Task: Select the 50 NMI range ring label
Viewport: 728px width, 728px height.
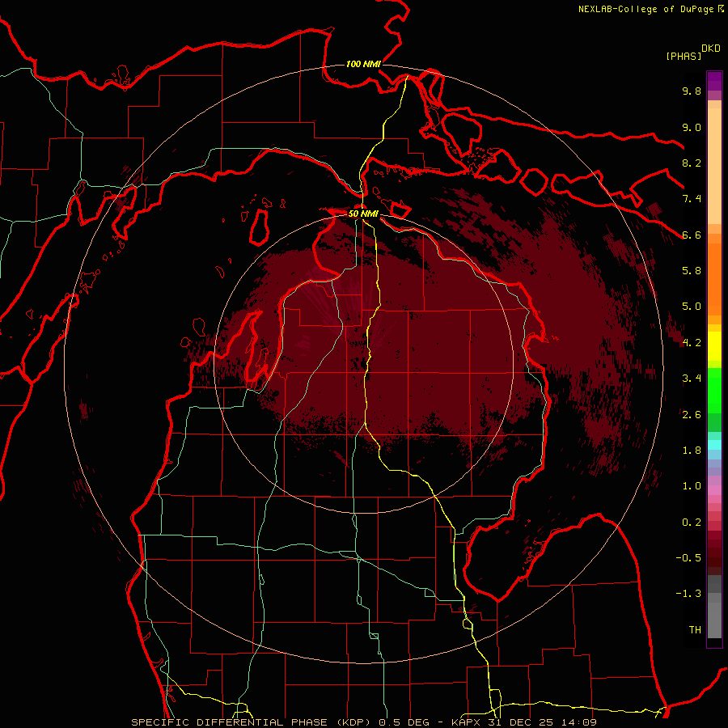Action: coord(363,214)
